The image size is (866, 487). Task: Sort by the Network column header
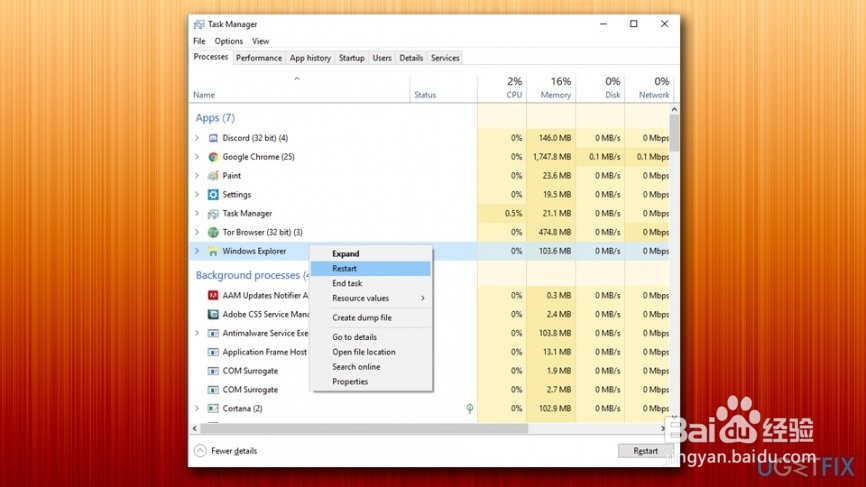[648, 88]
